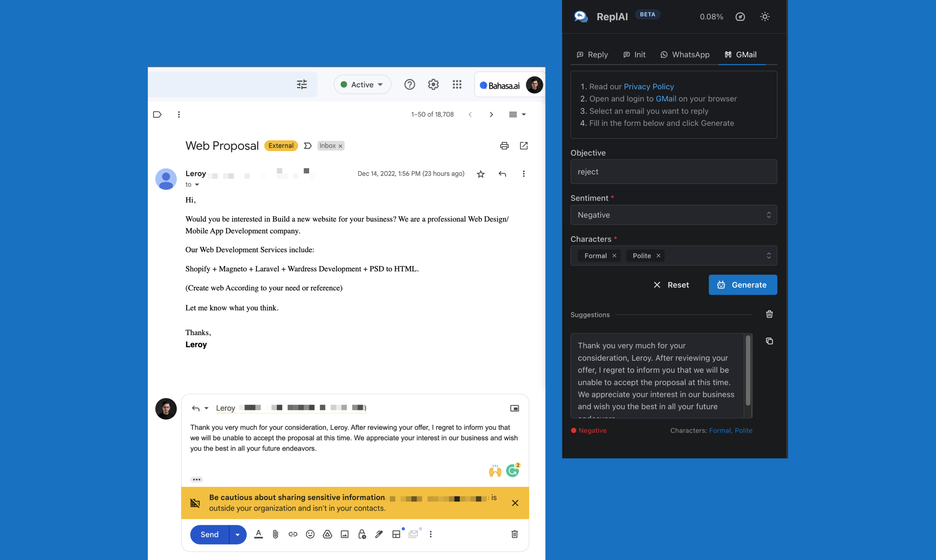
Task: Open more options on Leroy's message
Action: 524,174
